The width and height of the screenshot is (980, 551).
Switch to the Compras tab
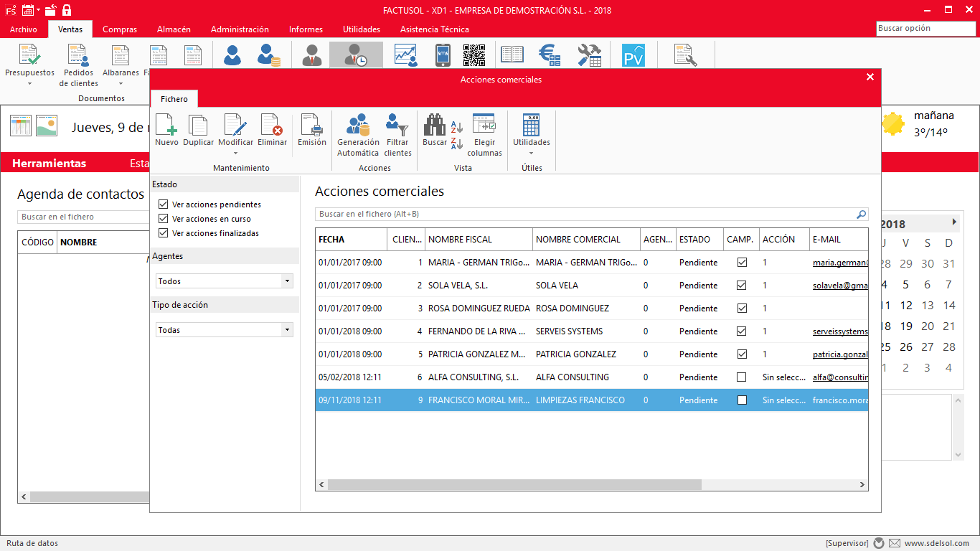coord(120,29)
